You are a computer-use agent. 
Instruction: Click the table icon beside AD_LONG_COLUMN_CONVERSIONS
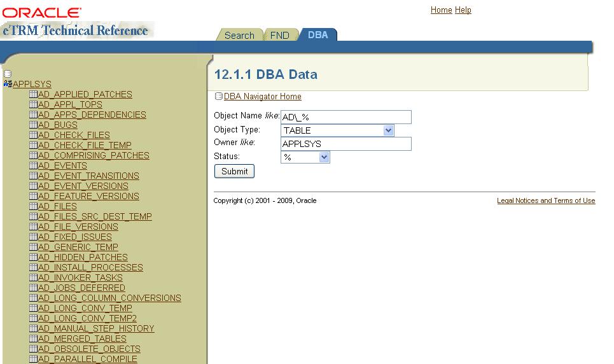point(33,298)
